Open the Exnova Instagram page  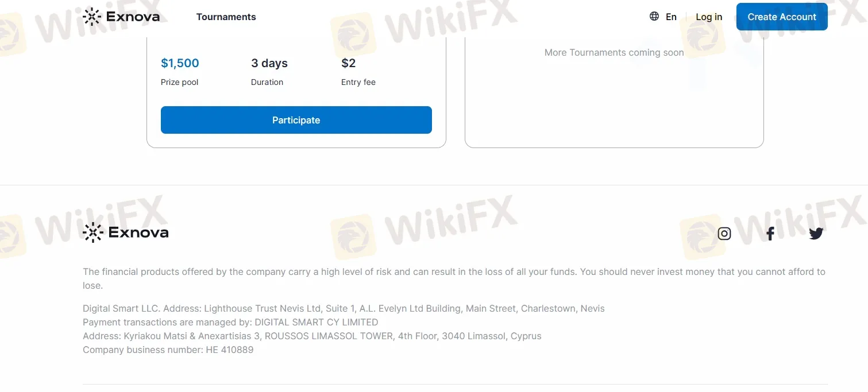tap(724, 234)
